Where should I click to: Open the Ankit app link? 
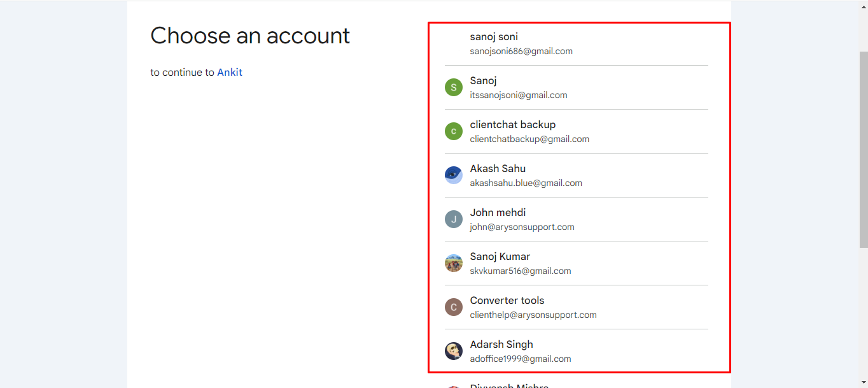[230, 73]
